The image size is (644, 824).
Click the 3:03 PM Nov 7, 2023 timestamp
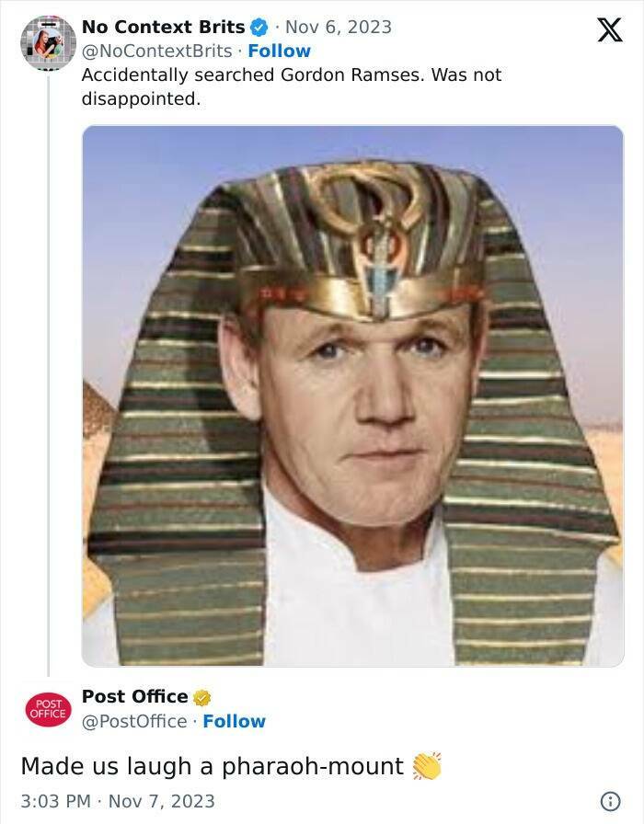(118, 801)
